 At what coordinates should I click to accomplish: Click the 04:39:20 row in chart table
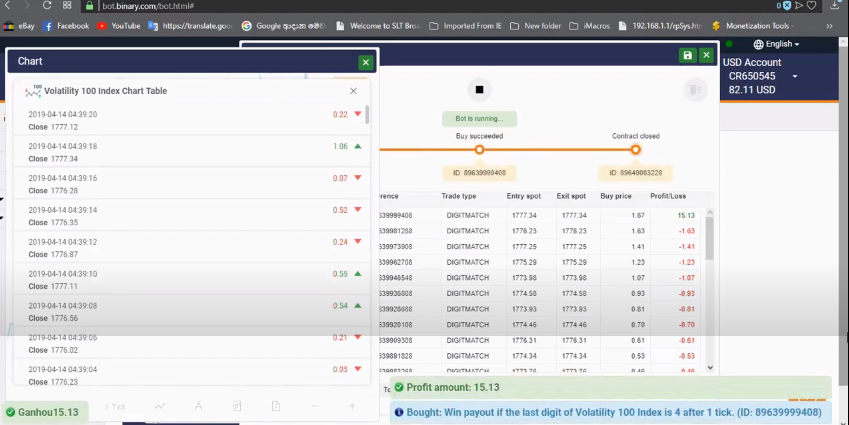pos(192,120)
